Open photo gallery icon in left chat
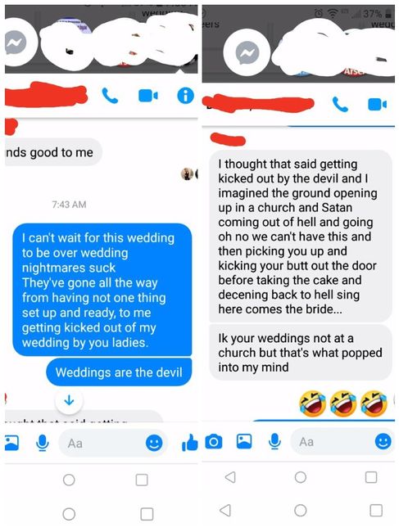 pyautogui.click(x=12, y=443)
